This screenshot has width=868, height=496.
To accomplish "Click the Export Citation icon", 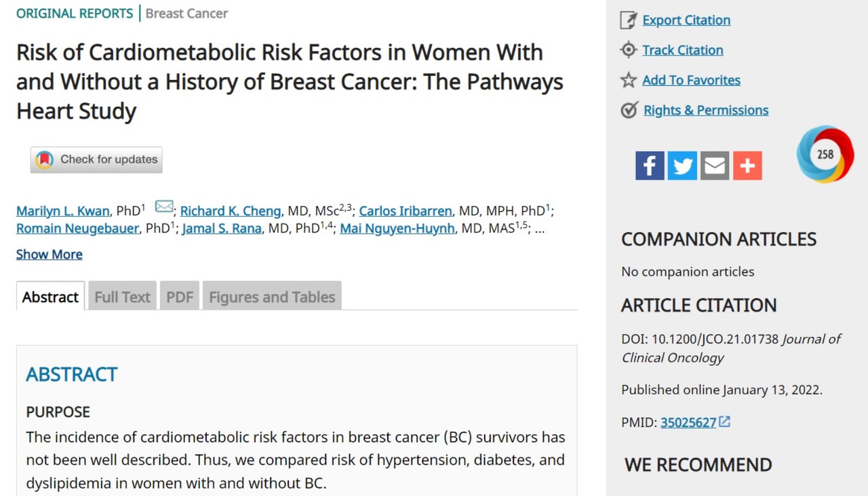I will point(629,20).
